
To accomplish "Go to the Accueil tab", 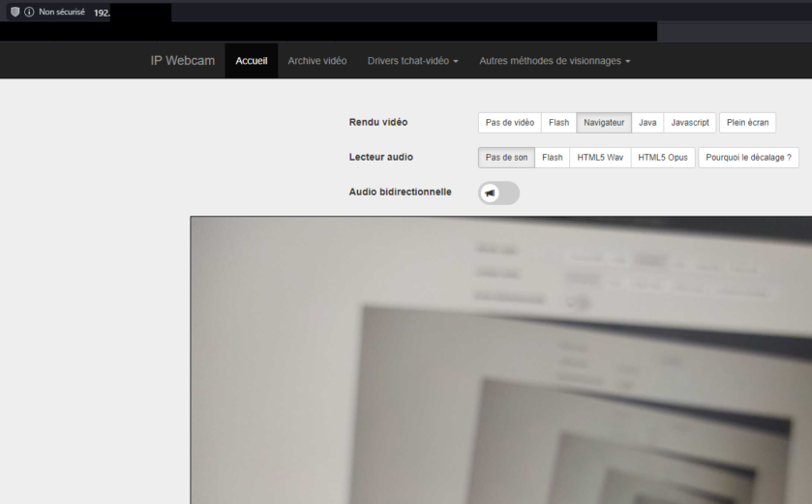I will click(252, 61).
